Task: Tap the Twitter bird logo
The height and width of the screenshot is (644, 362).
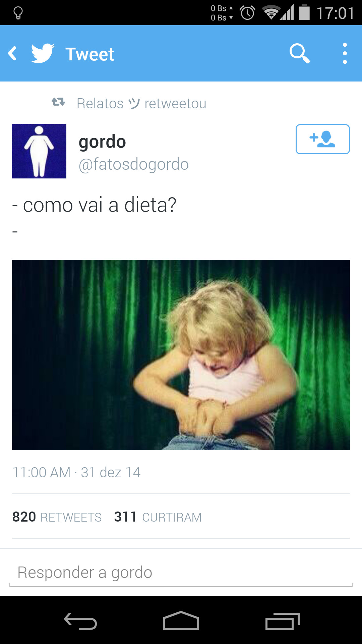Action: (x=43, y=53)
